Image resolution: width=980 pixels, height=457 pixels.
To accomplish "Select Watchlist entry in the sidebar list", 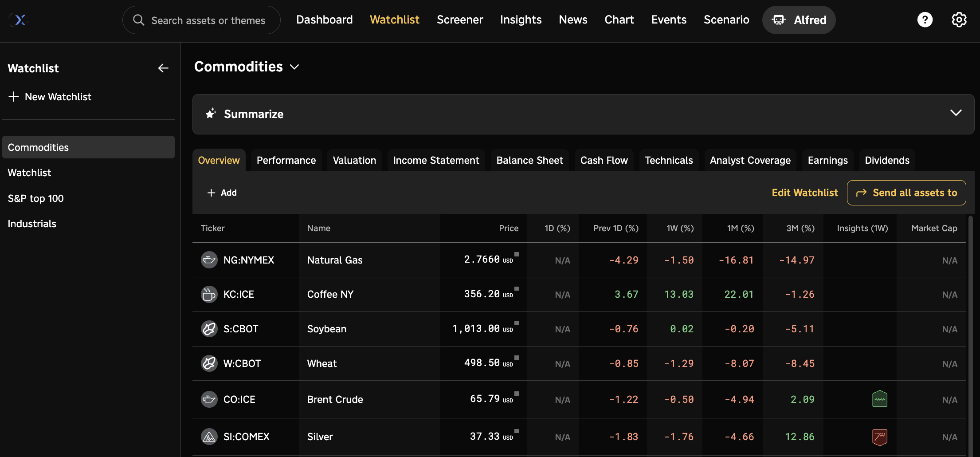I will pyautogui.click(x=88, y=173).
